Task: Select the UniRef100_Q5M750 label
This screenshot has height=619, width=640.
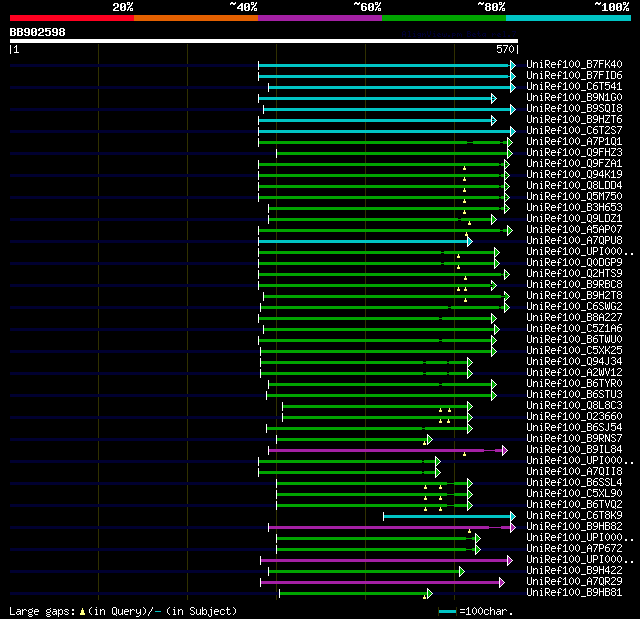Action: (574, 197)
